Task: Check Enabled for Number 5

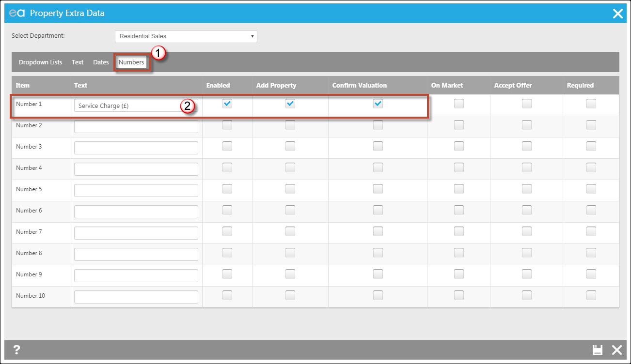Action: (x=227, y=189)
